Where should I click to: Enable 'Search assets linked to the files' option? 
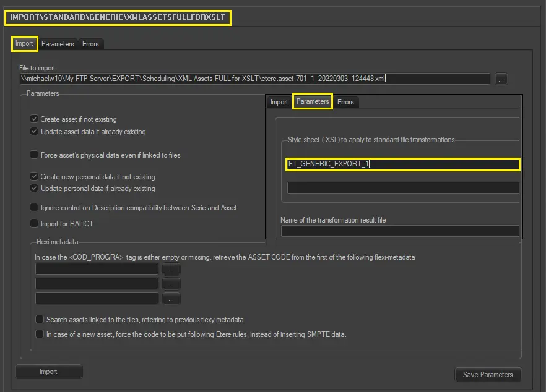click(x=40, y=320)
